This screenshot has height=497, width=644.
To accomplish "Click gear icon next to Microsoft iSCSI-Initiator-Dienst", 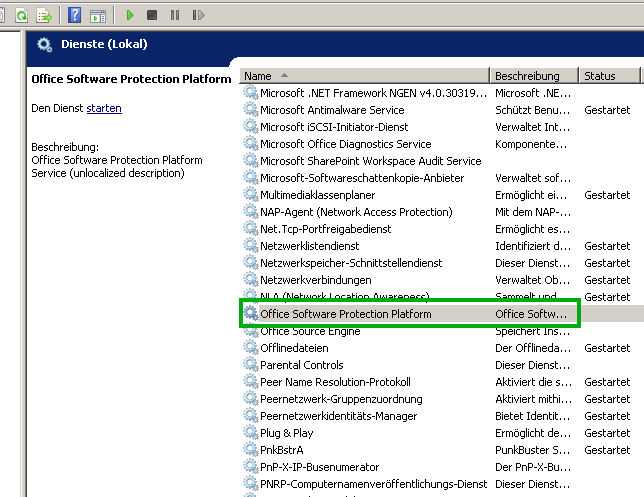I will [x=251, y=127].
